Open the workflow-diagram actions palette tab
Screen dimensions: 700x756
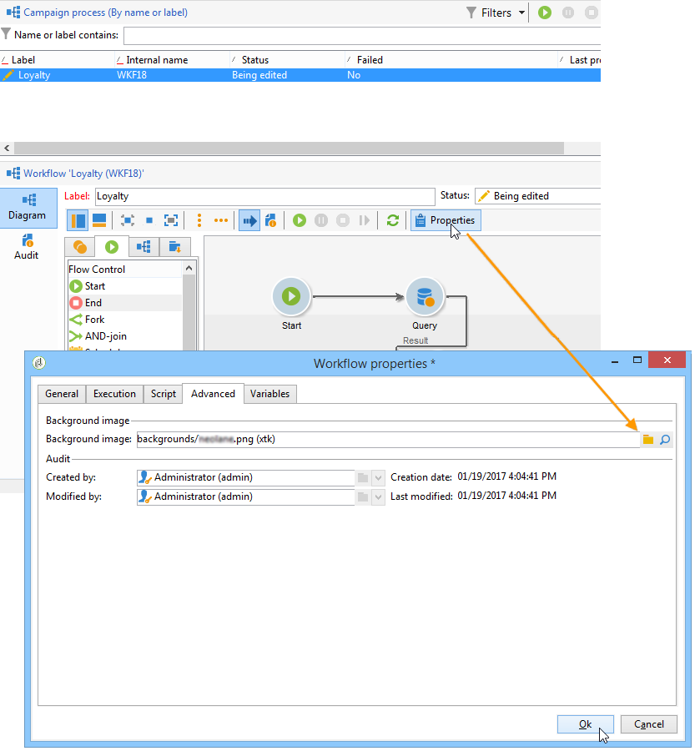(x=144, y=247)
